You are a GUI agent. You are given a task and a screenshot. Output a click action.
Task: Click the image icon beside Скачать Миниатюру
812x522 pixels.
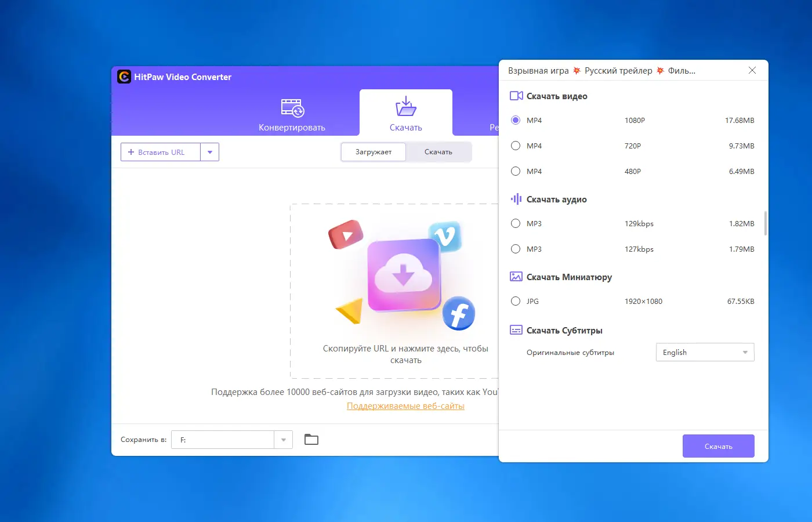516,277
